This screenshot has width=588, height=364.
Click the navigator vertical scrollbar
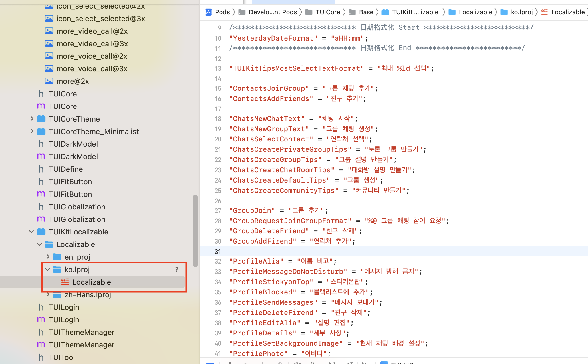pos(195,230)
